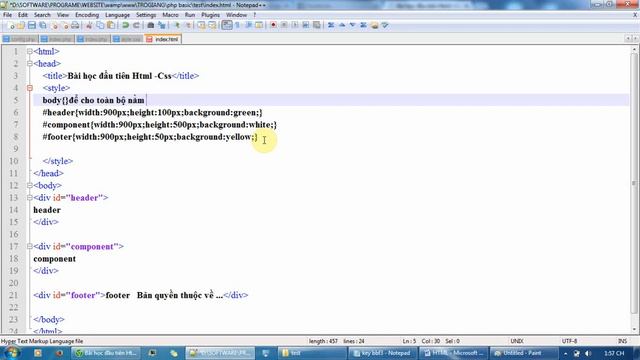Click Save Recorded Macro icon

tap(316, 25)
